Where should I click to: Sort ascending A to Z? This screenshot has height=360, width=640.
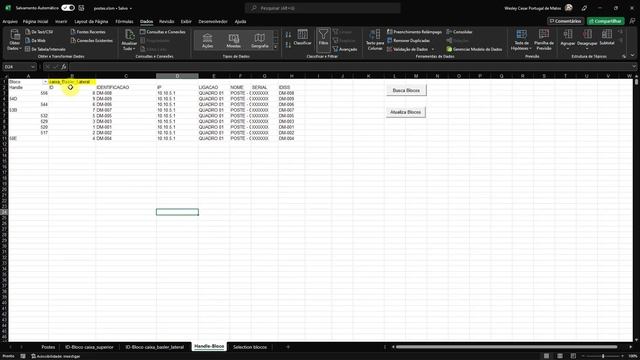pos(288,35)
